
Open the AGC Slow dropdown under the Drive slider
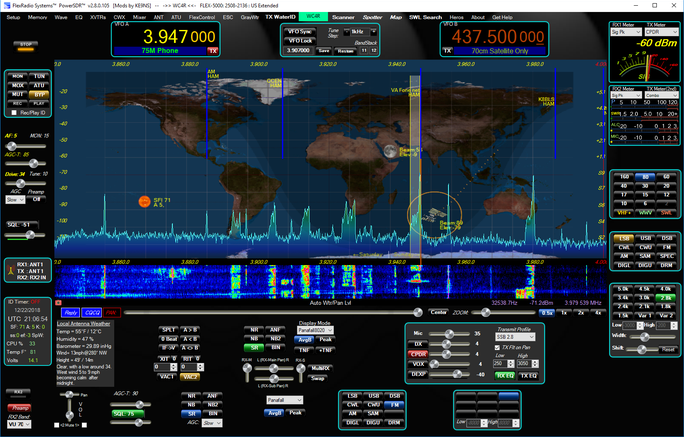16,200
